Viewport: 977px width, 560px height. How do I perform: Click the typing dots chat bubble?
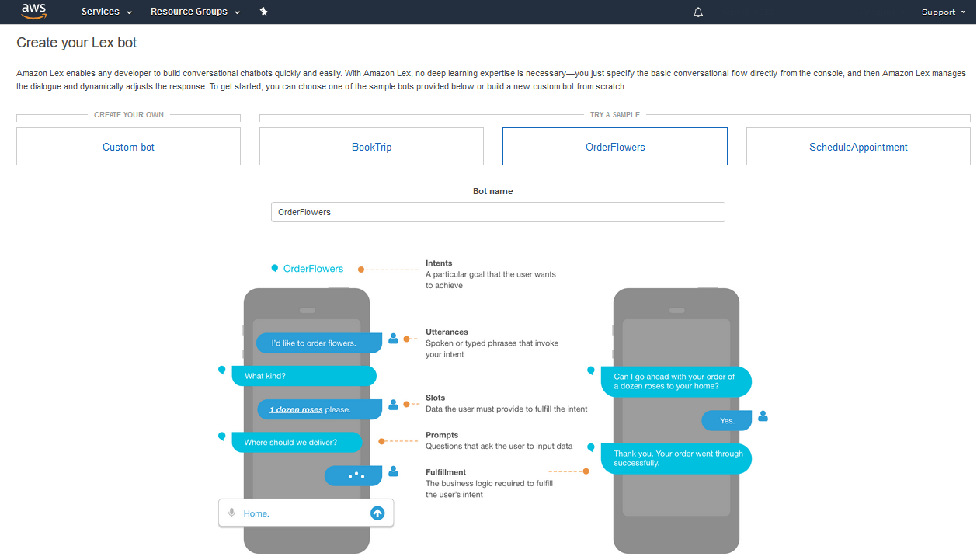coord(353,475)
